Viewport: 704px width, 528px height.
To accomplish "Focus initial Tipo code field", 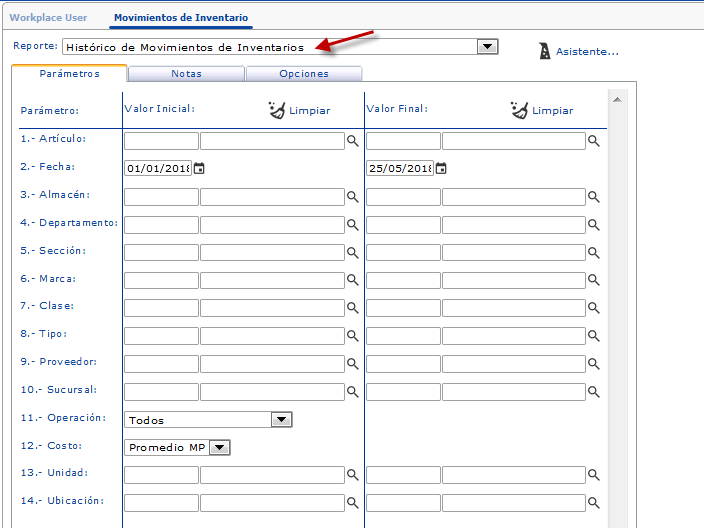I will click(161, 336).
